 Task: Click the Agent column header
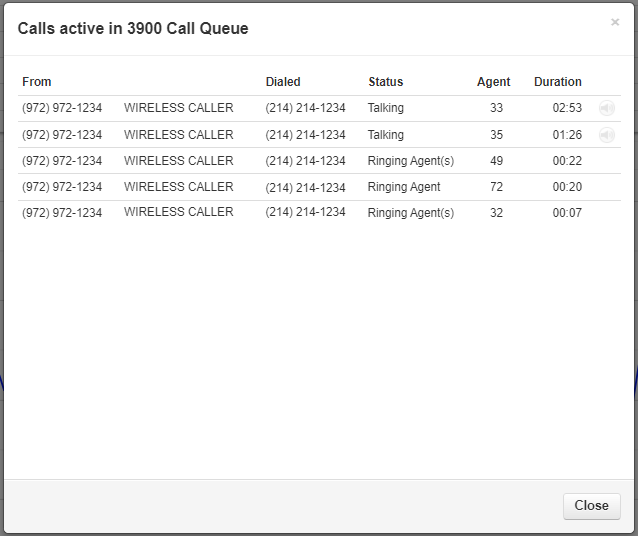(494, 82)
